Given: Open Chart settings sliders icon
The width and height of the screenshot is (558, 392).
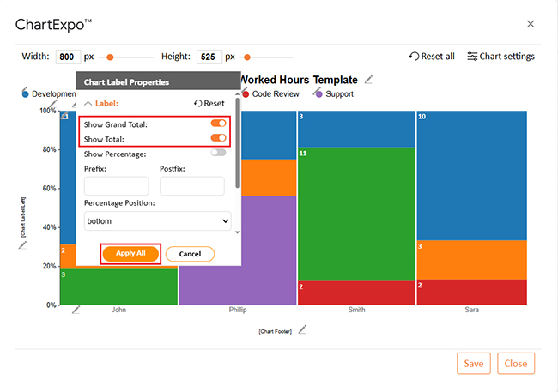Looking at the screenshot, I should click(x=472, y=57).
